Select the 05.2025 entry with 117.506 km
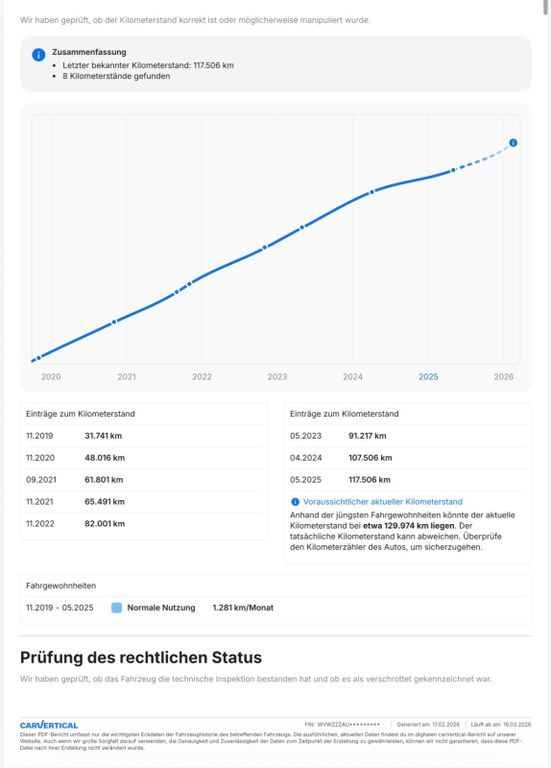The width and height of the screenshot is (551, 768). click(407, 480)
